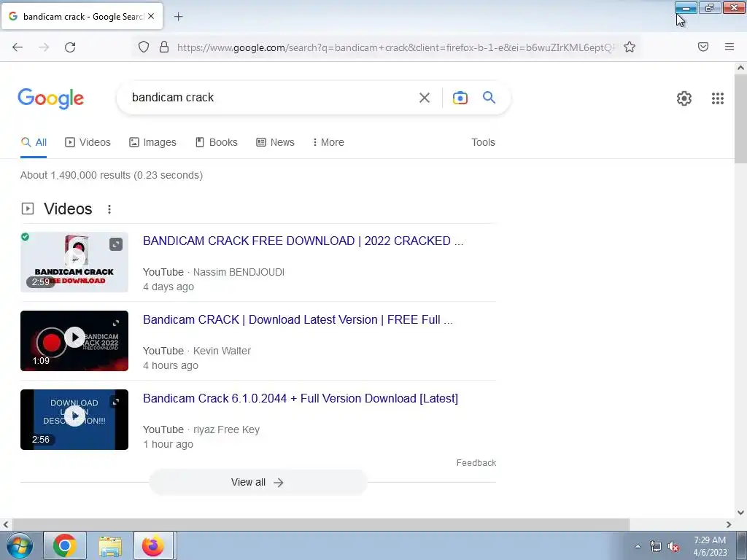Image resolution: width=747 pixels, height=560 pixels.
Task: Open the tracking protection shield icon
Action: tap(144, 47)
